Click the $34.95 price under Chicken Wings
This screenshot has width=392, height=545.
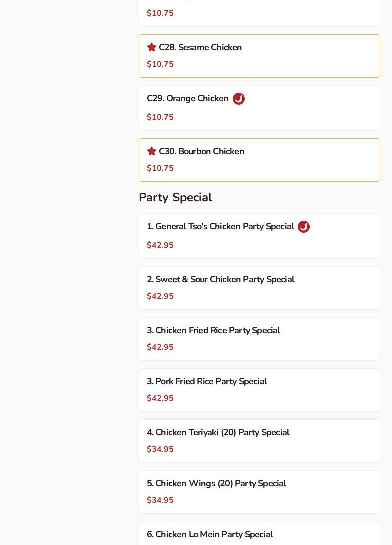click(x=160, y=500)
